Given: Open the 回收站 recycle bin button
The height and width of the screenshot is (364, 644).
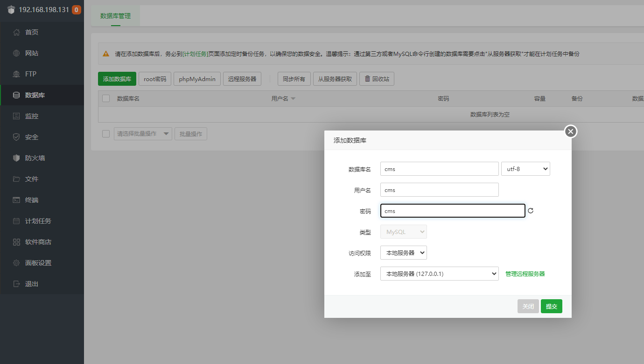Looking at the screenshot, I should (x=377, y=79).
